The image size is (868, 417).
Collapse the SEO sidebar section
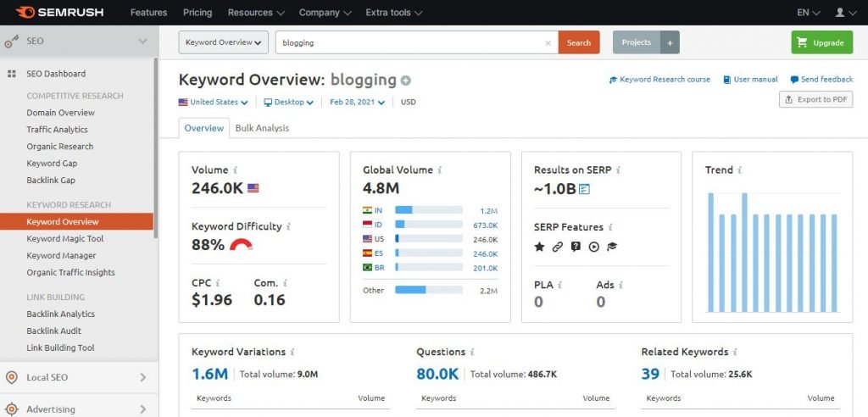[x=142, y=41]
